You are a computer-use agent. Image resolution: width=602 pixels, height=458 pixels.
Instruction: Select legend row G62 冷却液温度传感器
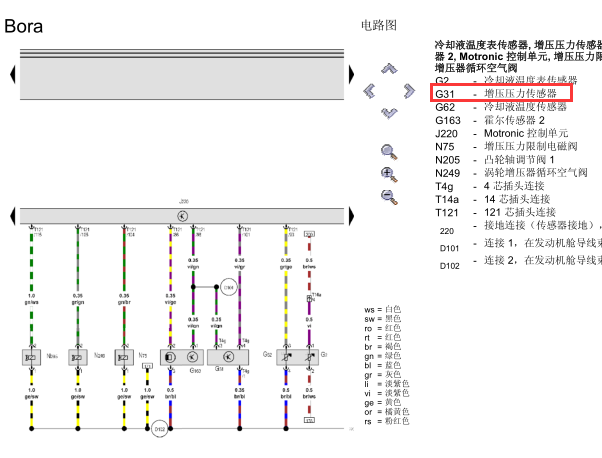pyautogui.click(x=501, y=107)
